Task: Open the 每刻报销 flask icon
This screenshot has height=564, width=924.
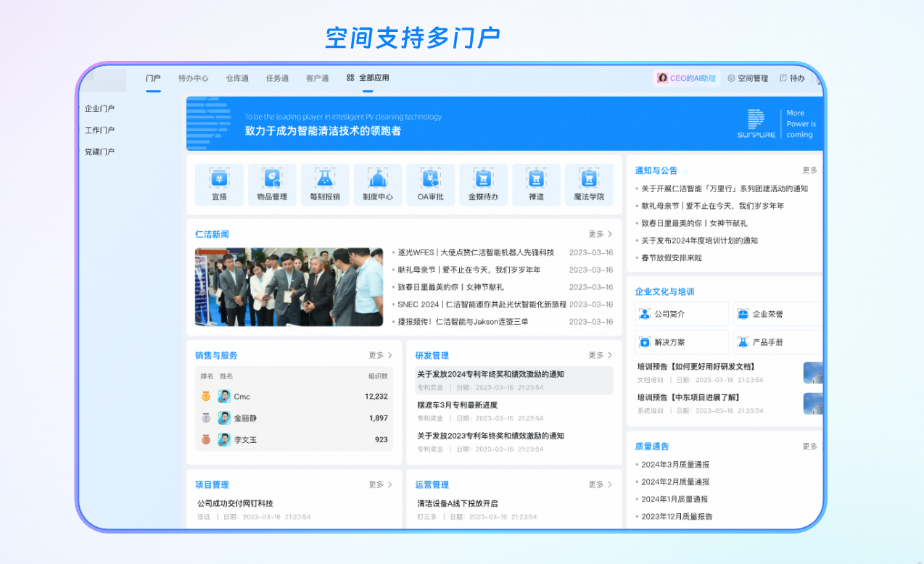Action: coord(325,178)
